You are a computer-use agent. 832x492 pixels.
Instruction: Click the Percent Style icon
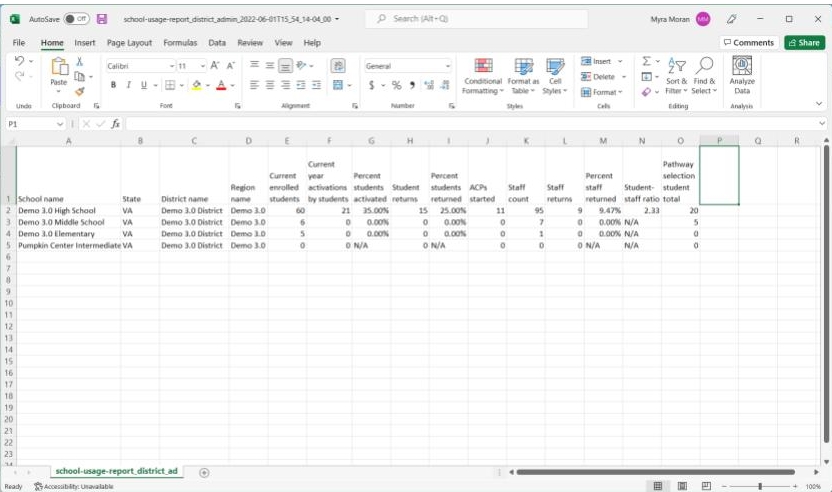tap(396, 85)
